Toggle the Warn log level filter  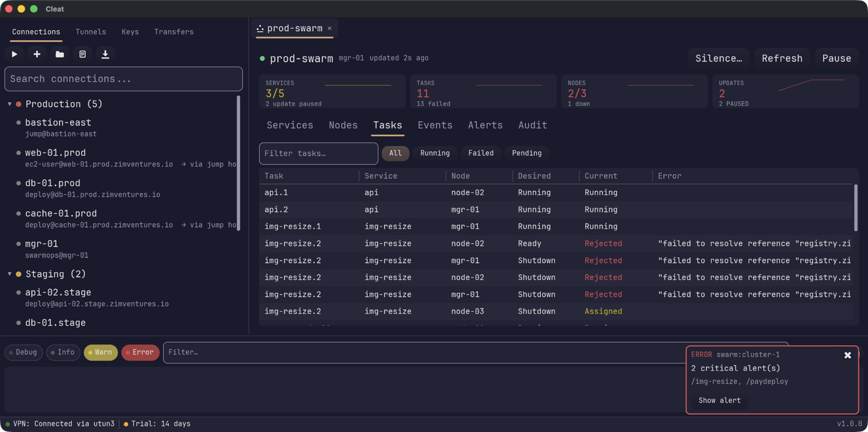point(100,352)
